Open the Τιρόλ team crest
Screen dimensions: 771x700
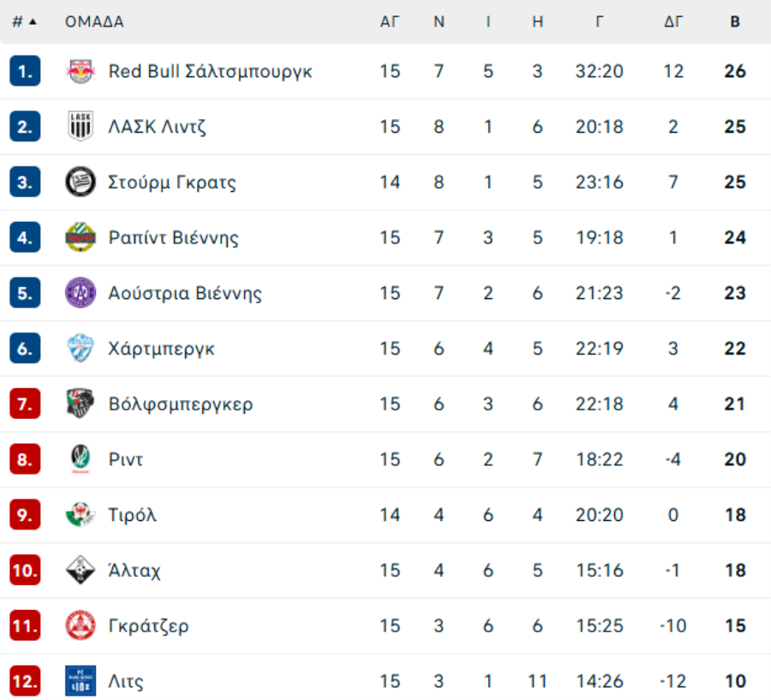tap(81, 515)
